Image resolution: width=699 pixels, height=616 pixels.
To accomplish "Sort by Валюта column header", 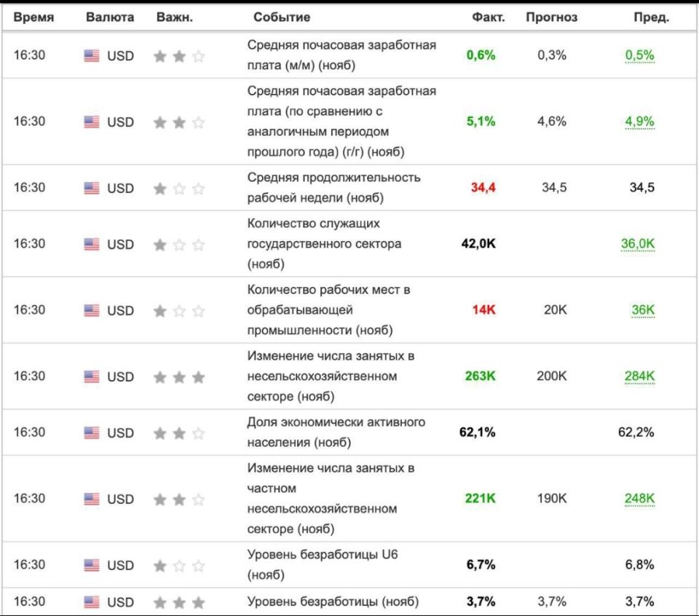I will [x=110, y=17].
